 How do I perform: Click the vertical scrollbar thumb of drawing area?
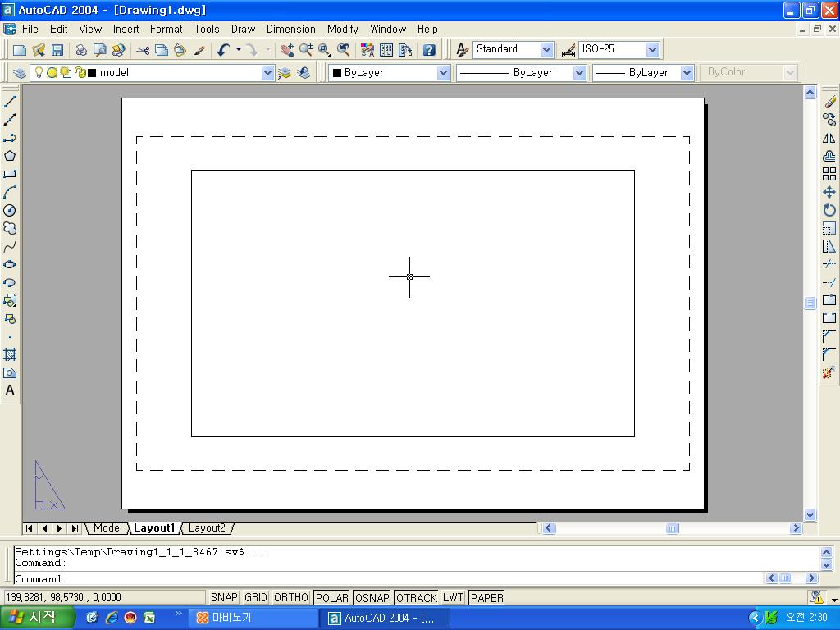coord(810,304)
